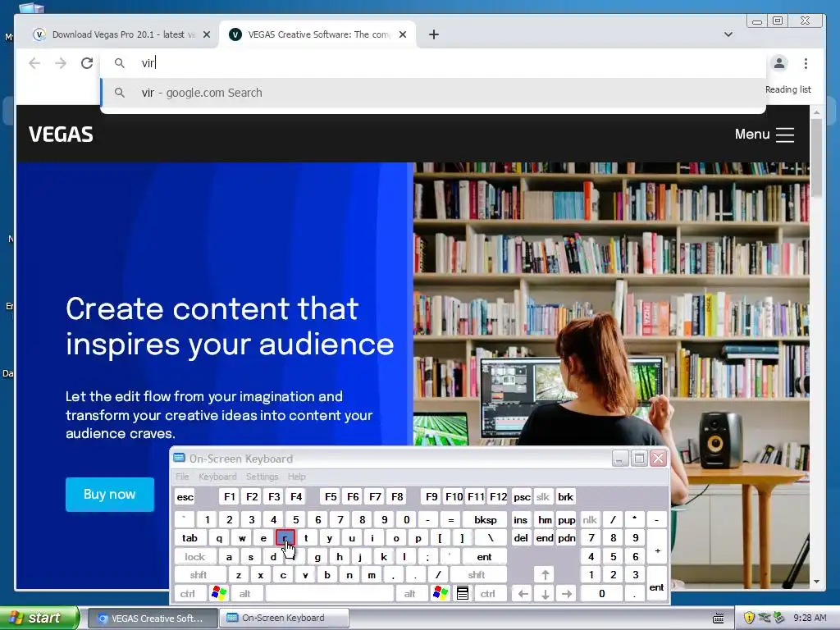Click the main ent key
840x630 pixels.
[484, 557]
